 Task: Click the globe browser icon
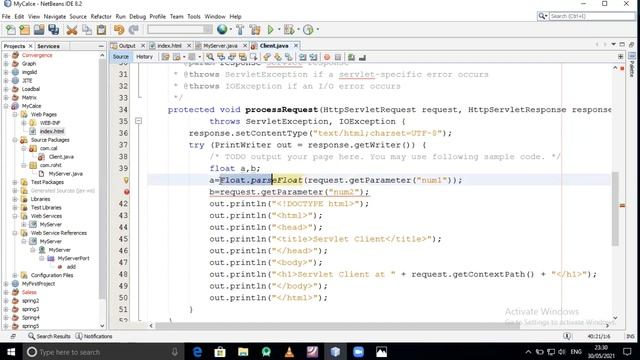[222, 29]
